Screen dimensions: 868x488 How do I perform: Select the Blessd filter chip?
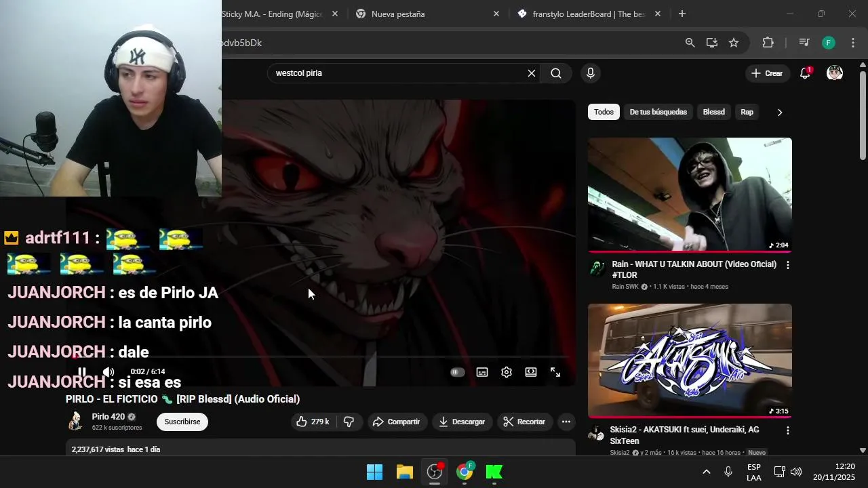click(x=713, y=112)
